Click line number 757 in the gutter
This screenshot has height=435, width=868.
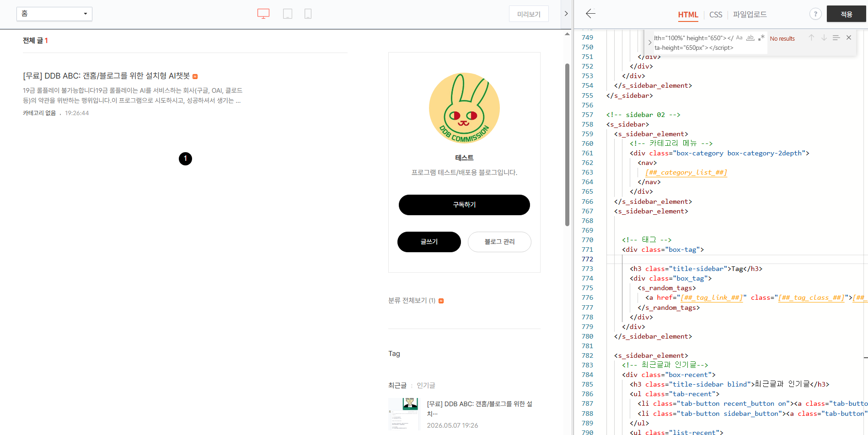tap(587, 115)
